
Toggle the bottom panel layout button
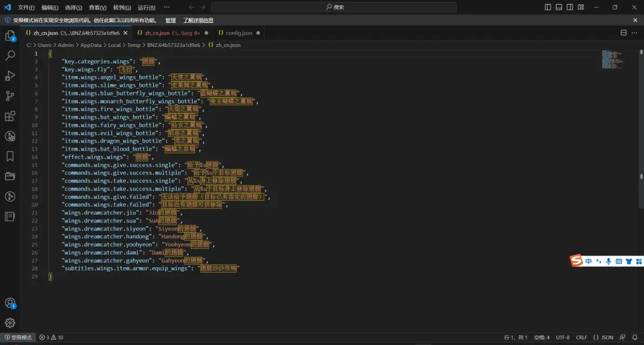(x=559, y=8)
